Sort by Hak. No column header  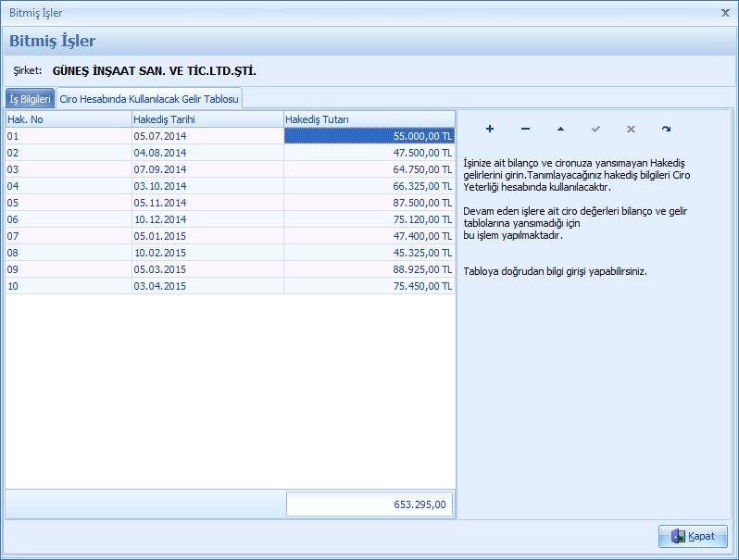pyautogui.click(x=68, y=119)
